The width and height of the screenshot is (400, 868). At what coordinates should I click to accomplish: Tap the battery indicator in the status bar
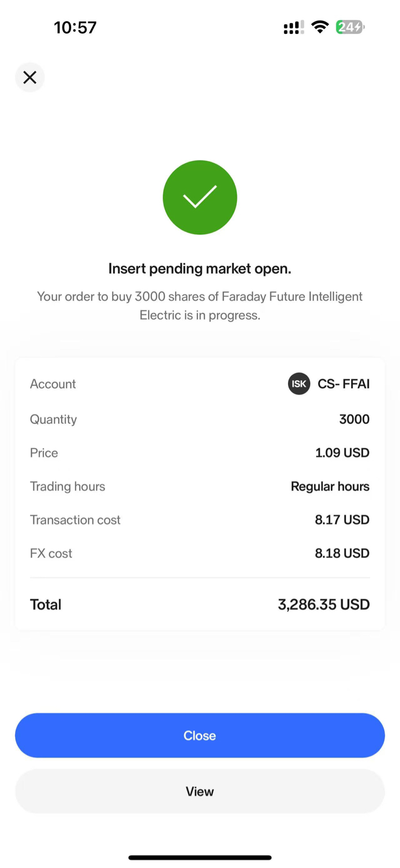click(350, 27)
